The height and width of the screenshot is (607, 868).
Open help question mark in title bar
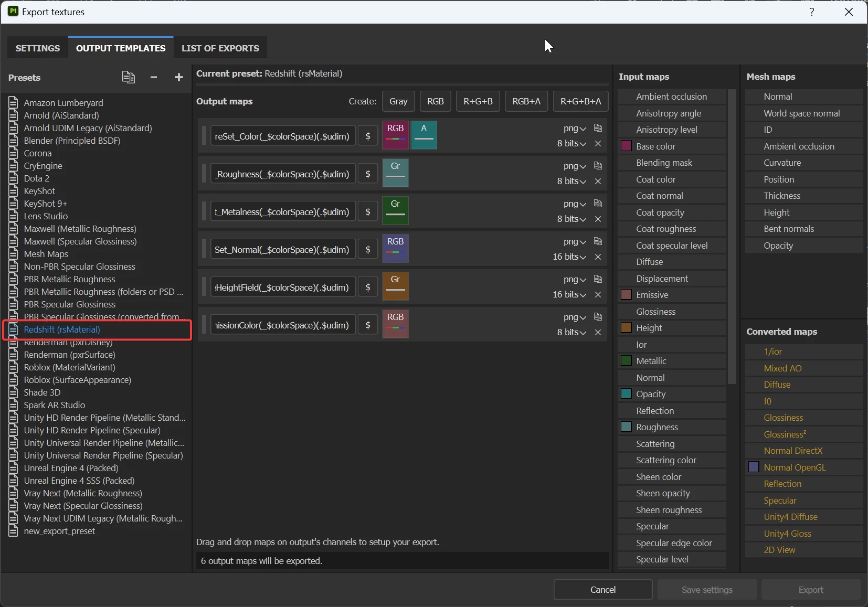point(812,12)
